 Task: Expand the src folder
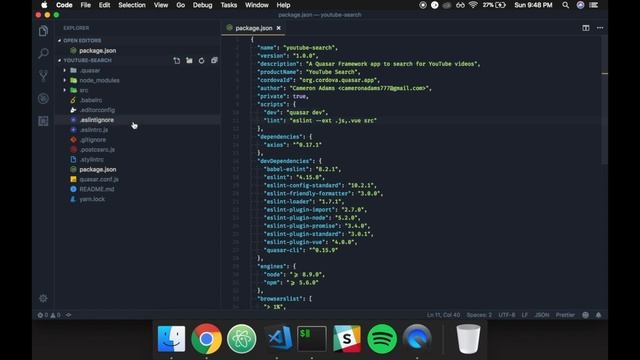(x=64, y=90)
